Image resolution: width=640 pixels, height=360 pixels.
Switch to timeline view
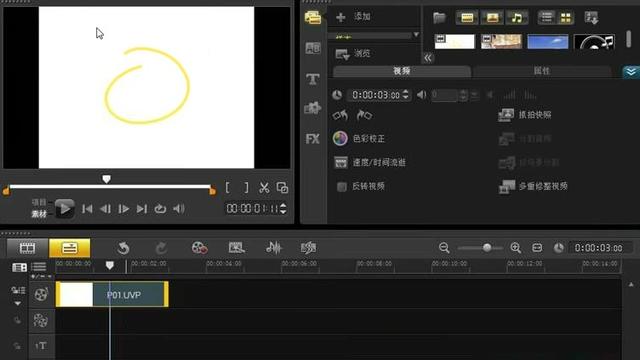(70, 248)
